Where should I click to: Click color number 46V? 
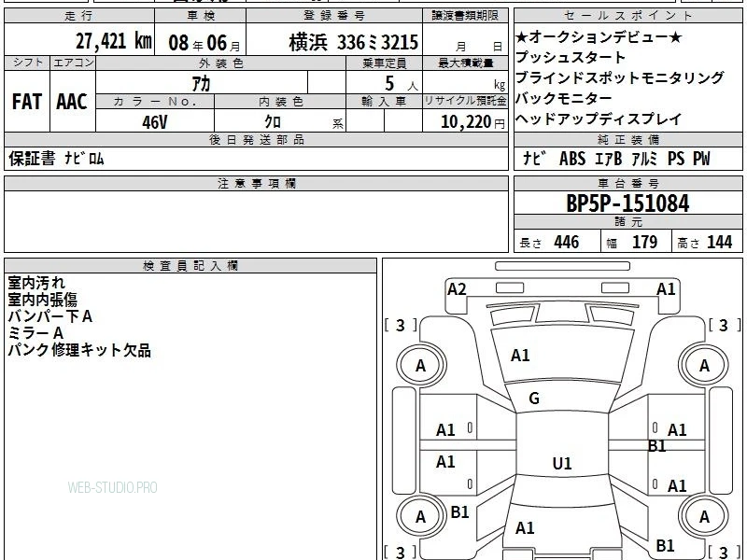155,122
